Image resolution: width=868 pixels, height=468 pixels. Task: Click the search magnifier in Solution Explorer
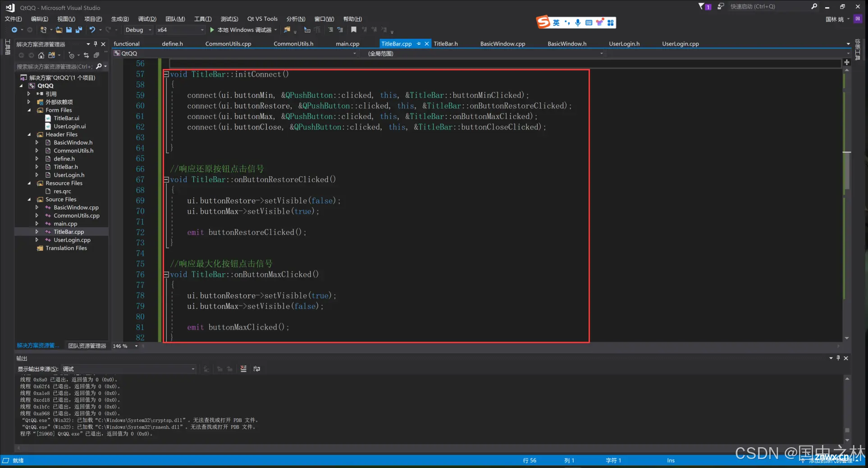click(x=99, y=66)
